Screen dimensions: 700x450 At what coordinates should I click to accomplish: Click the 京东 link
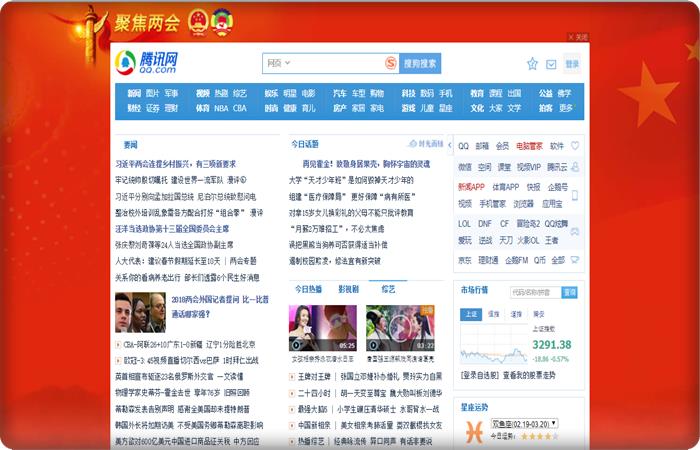[x=465, y=260]
